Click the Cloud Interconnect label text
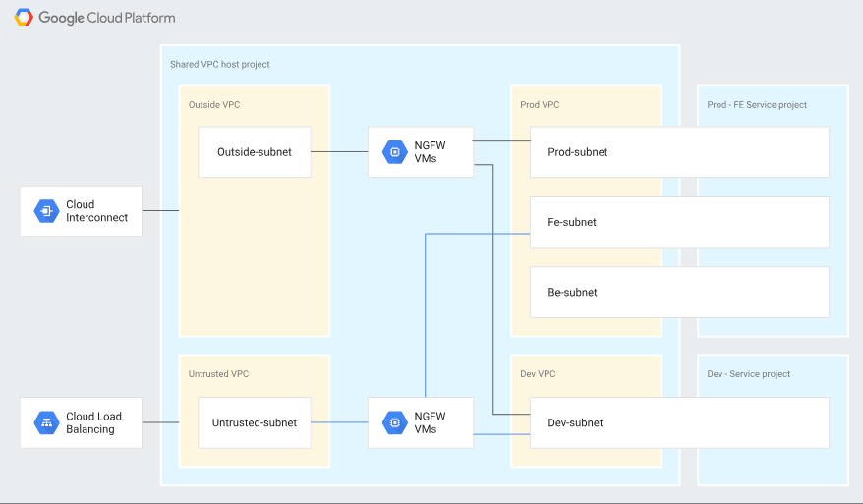 click(97, 211)
